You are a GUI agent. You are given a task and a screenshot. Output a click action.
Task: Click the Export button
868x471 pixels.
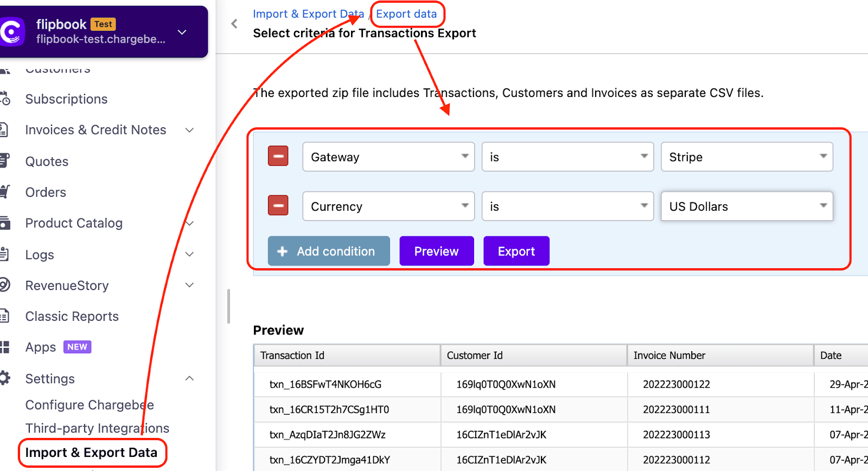tap(516, 251)
